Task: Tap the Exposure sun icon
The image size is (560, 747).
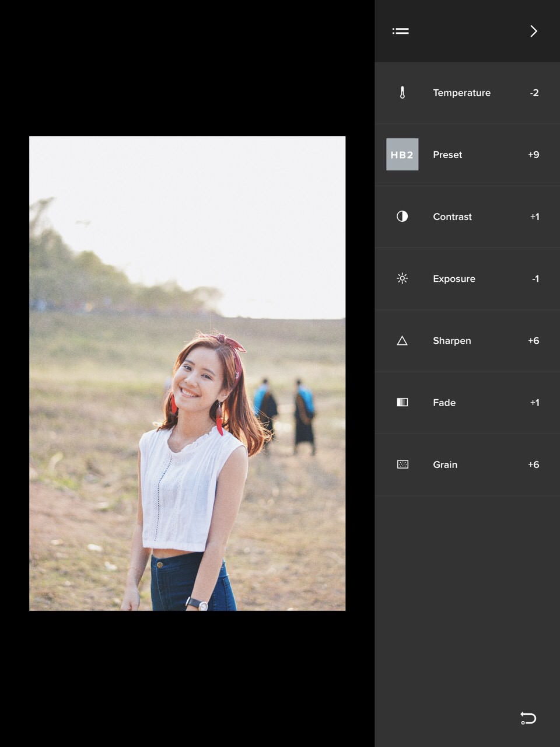Action: pyautogui.click(x=402, y=278)
